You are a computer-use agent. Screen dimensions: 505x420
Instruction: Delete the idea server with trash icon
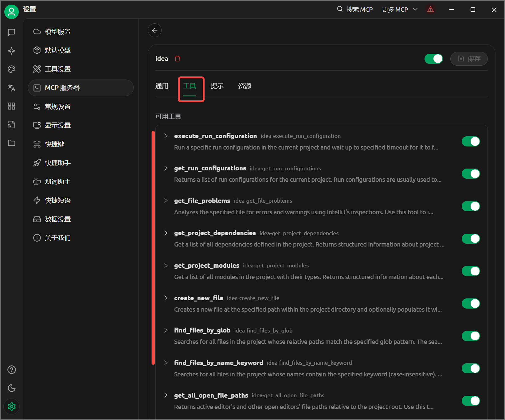coord(178,59)
